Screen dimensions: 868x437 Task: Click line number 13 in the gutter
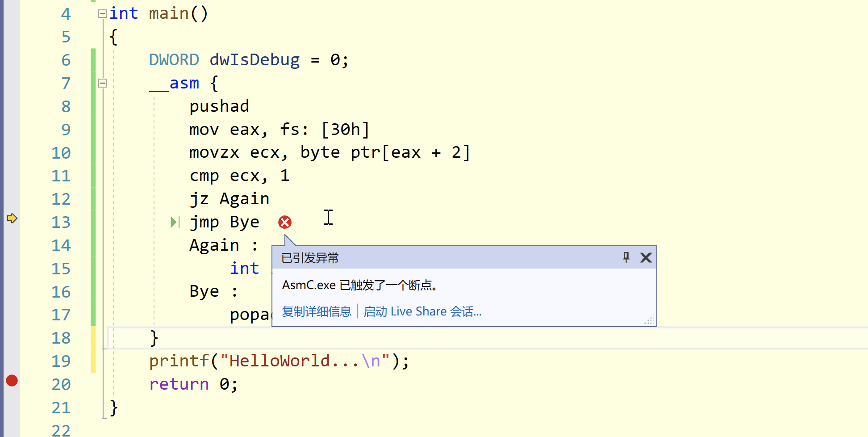(61, 222)
